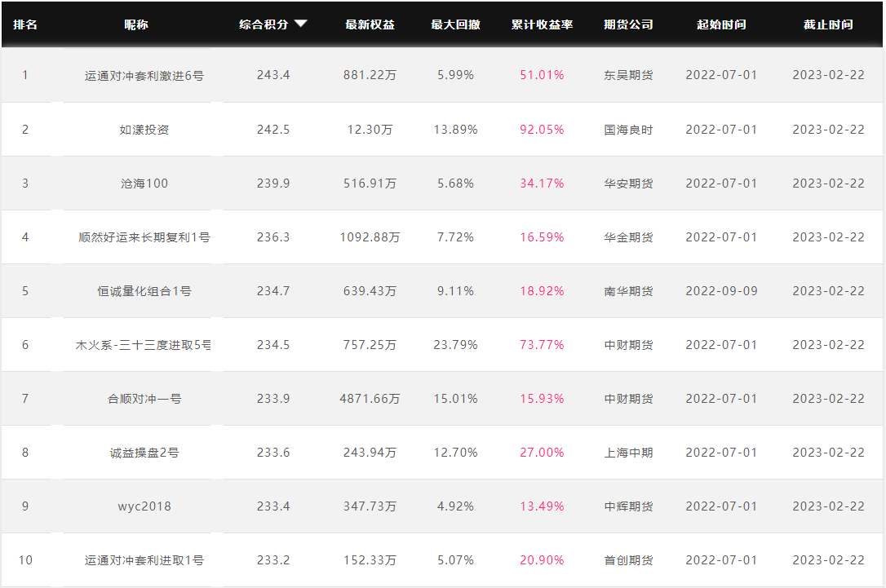Select 合顺对冲一号 row futures company 中财期货
The image size is (886, 588).
coord(628,399)
